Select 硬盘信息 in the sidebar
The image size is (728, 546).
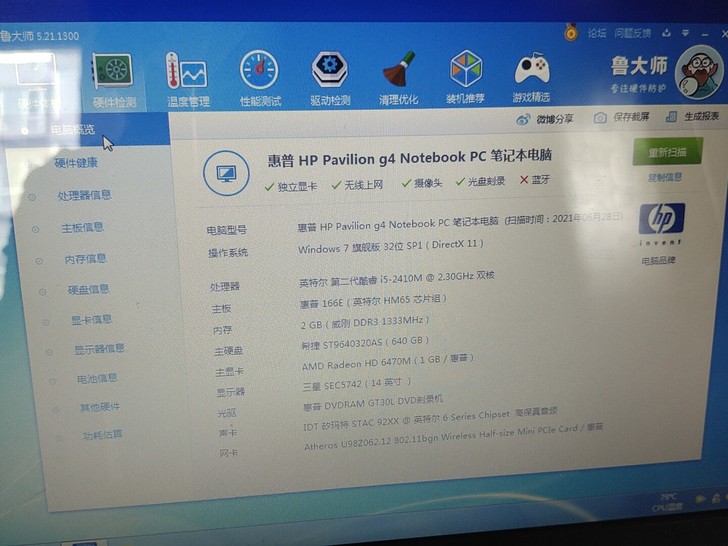click(89, 289)
